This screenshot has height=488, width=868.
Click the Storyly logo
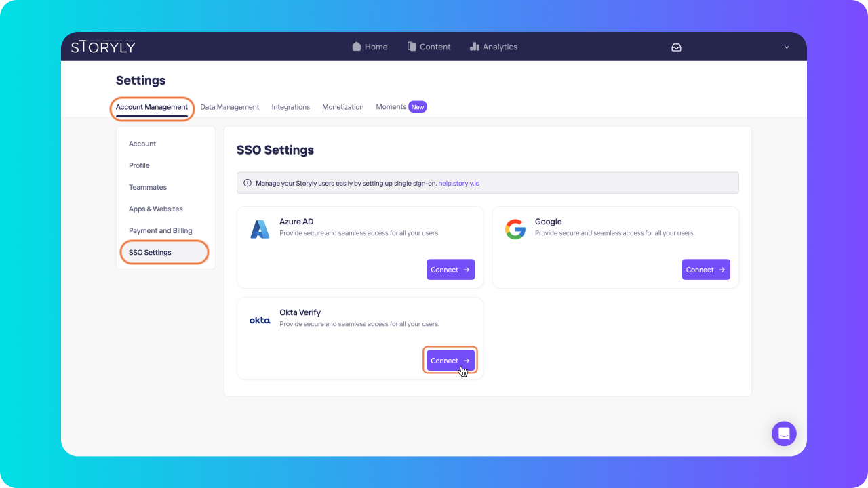tap(103, 47)
